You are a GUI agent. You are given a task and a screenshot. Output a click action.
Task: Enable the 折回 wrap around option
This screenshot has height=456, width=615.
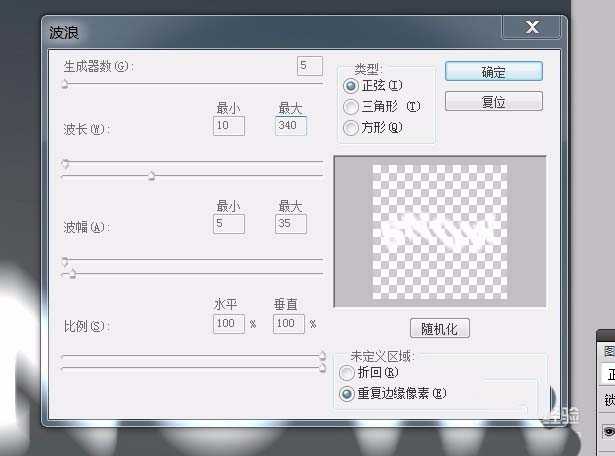click(x=347, y=372)
